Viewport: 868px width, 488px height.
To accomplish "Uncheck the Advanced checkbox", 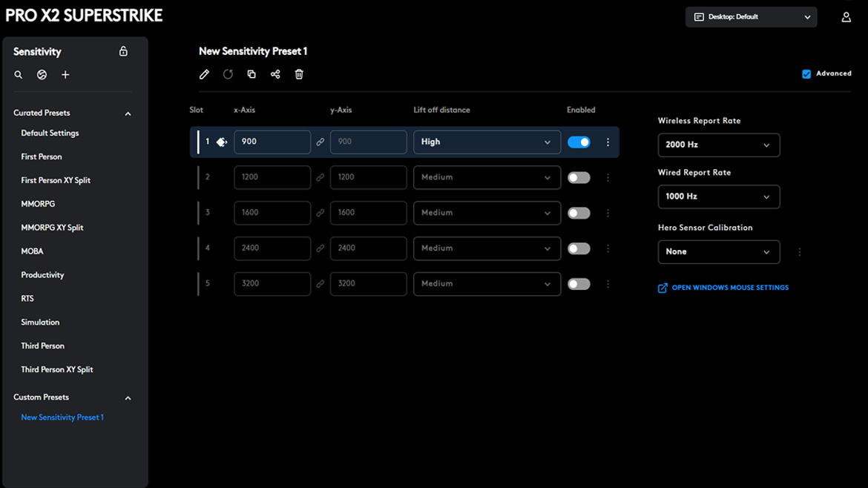I will pos(806,74).
